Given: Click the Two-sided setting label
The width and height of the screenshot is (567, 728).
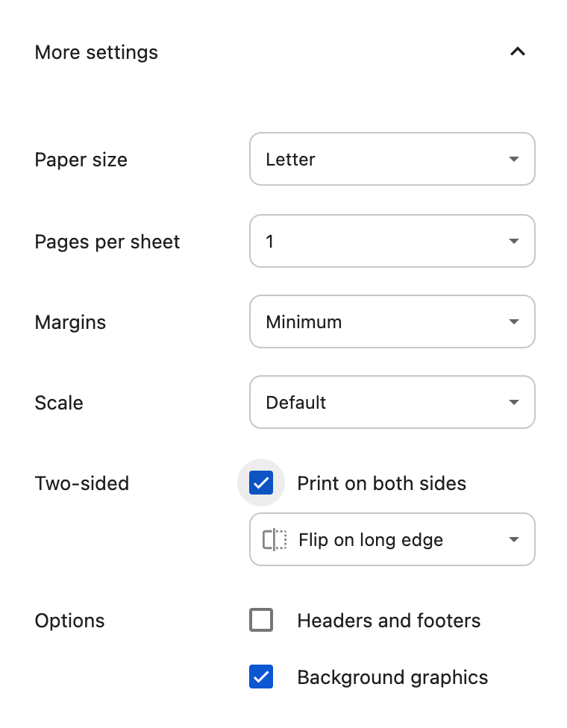Looking at the screenshot, I should point(82,483).
